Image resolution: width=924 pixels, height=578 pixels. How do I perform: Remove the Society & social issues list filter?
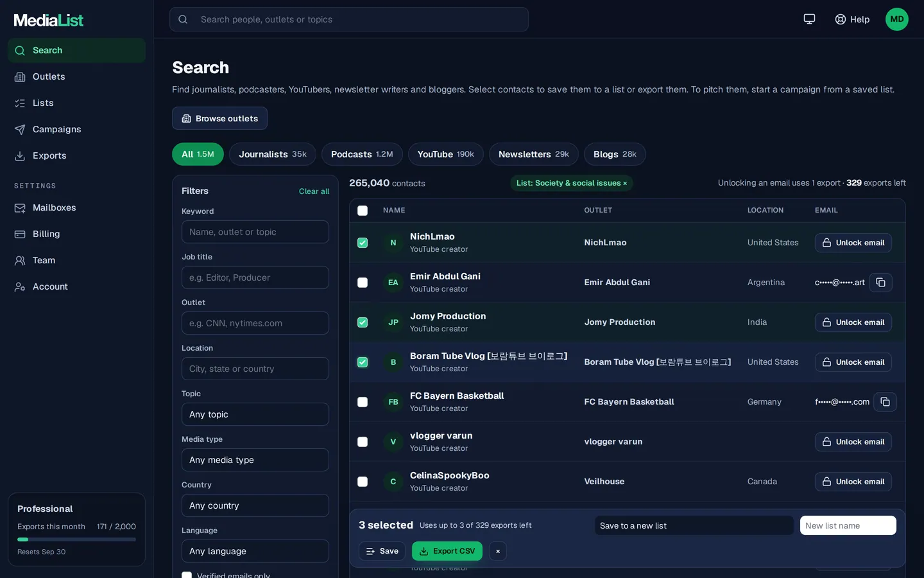(x=625, y=184)
